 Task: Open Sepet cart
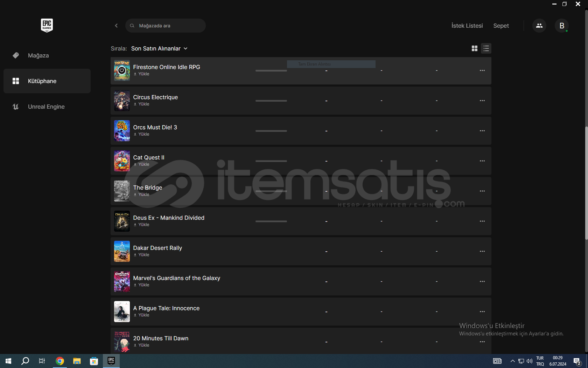click(501, 26)
